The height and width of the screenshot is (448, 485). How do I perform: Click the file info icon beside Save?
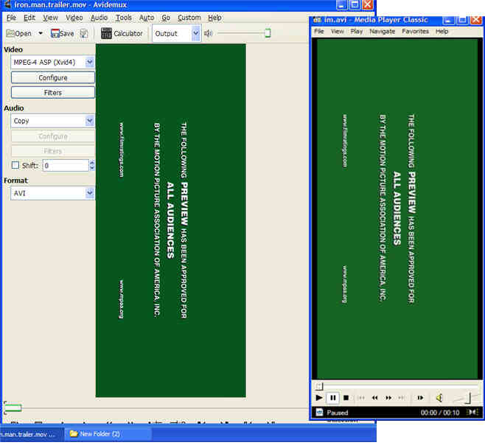coord(84,33)
